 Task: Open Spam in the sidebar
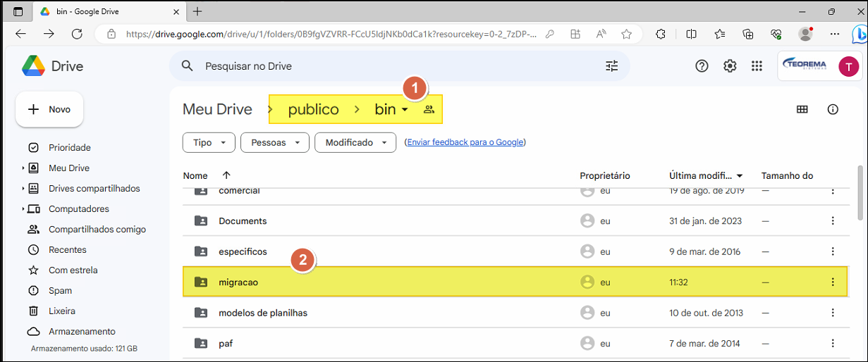coord(60,291)
